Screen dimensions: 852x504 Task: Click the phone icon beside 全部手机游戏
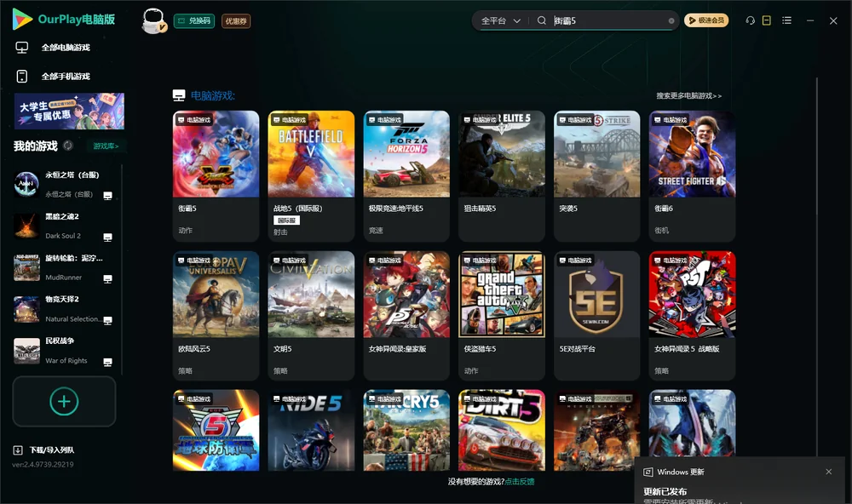[22, 77]
